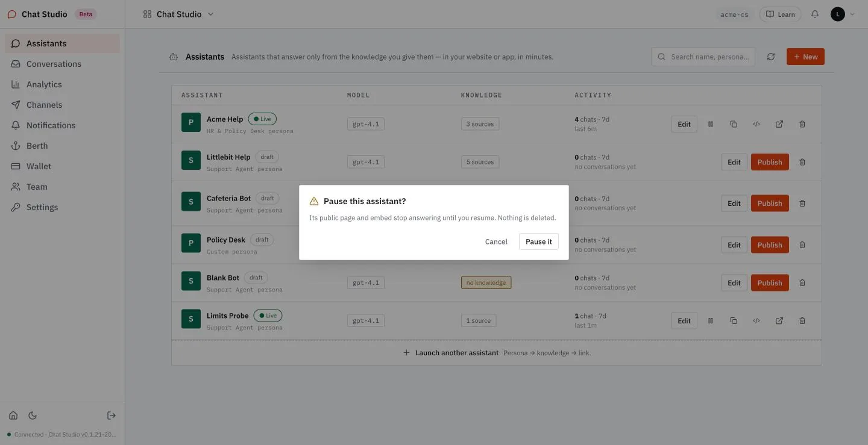Click the 'no knowledge' badge on Blank Bot
Viewport: 868px width, 445px height.
[486, 283]
